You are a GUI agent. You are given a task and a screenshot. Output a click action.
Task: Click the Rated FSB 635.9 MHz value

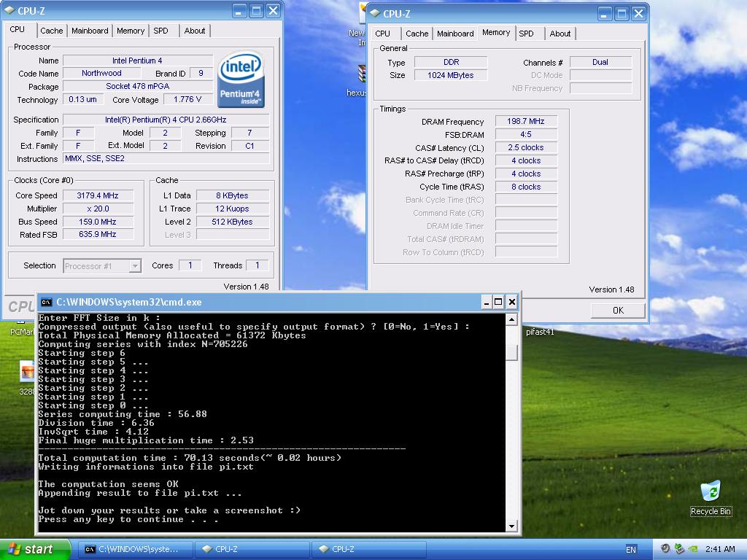coord(98,234)
